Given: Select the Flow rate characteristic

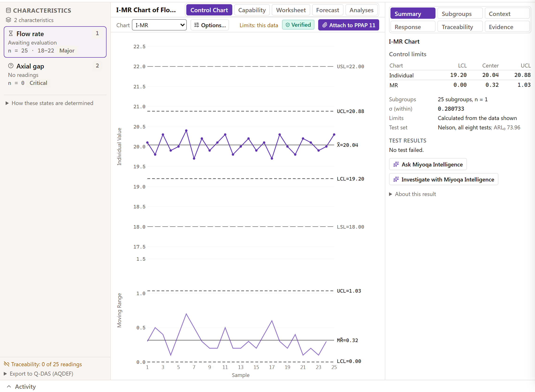Looking at the screenshot, I should click(55, 42).
